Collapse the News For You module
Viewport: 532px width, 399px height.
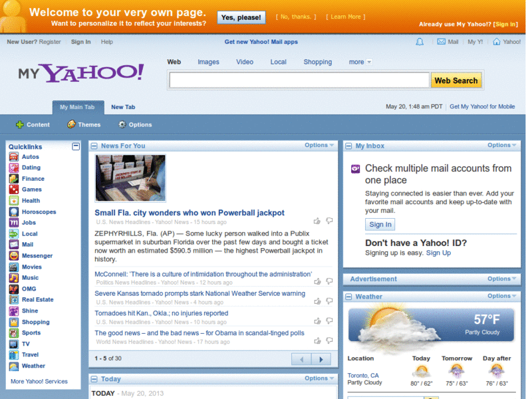(x=94, y=146)
